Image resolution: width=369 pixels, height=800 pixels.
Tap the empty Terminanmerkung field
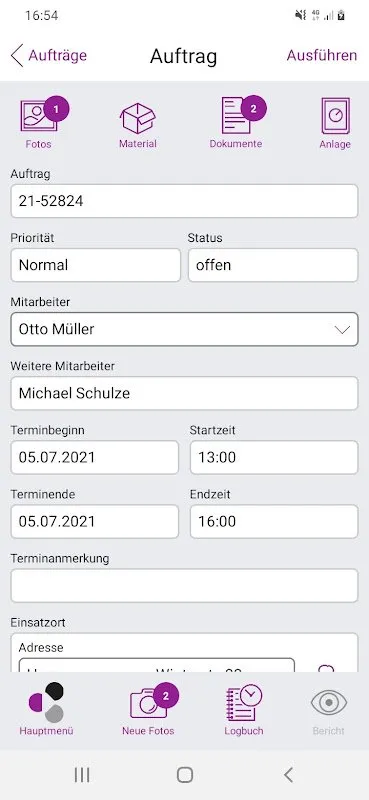point(184,586)
